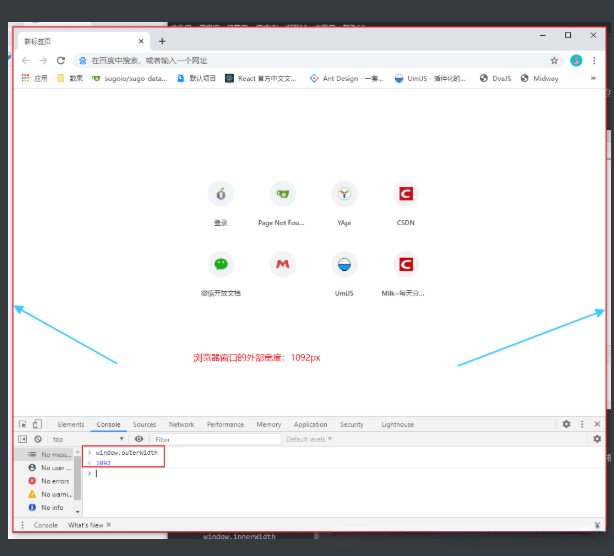The height and width of the screenshot is (556, 614).
Task: Toggle the device toolbar in DevTools
Action: [37, 424]
